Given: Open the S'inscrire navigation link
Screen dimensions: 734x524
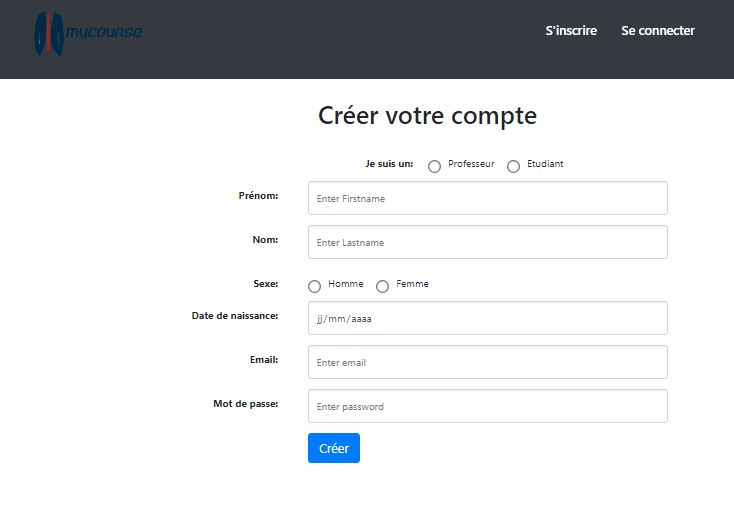Looking at the screenshot, I should coord(571,30).
